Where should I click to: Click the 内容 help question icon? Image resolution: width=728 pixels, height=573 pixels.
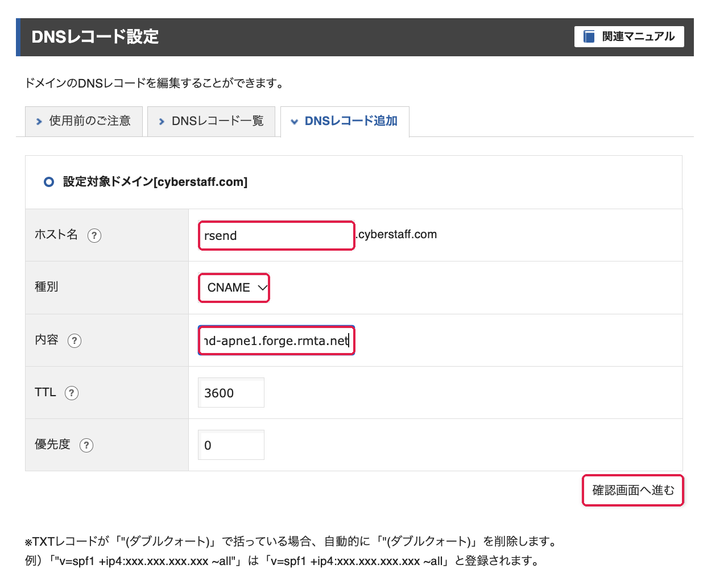click(75, 341)
